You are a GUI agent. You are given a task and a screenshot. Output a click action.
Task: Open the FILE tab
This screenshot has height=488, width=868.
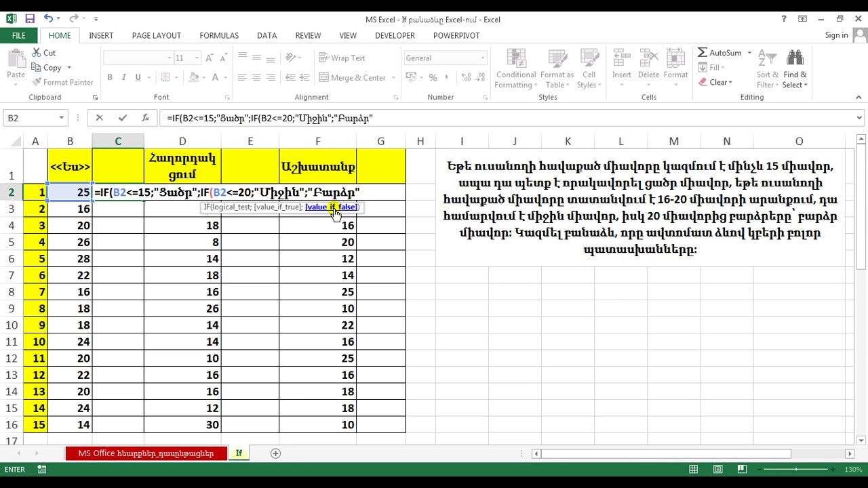19,35
